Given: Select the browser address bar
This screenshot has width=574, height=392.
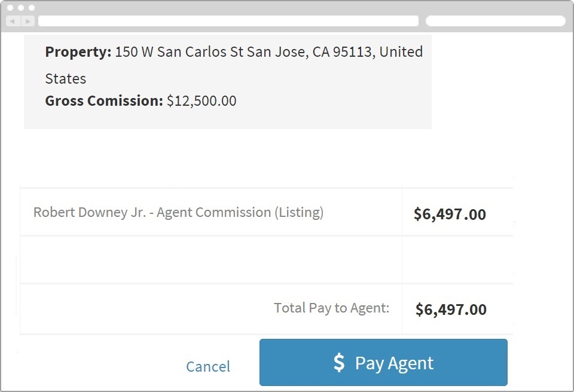Looking at the screenshot, I should 227,20.
